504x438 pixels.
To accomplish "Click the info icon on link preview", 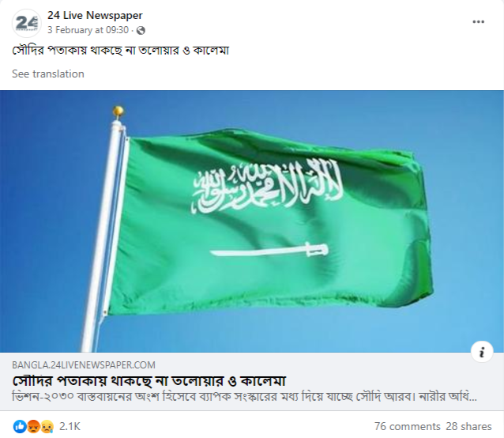I will [482, 352].
